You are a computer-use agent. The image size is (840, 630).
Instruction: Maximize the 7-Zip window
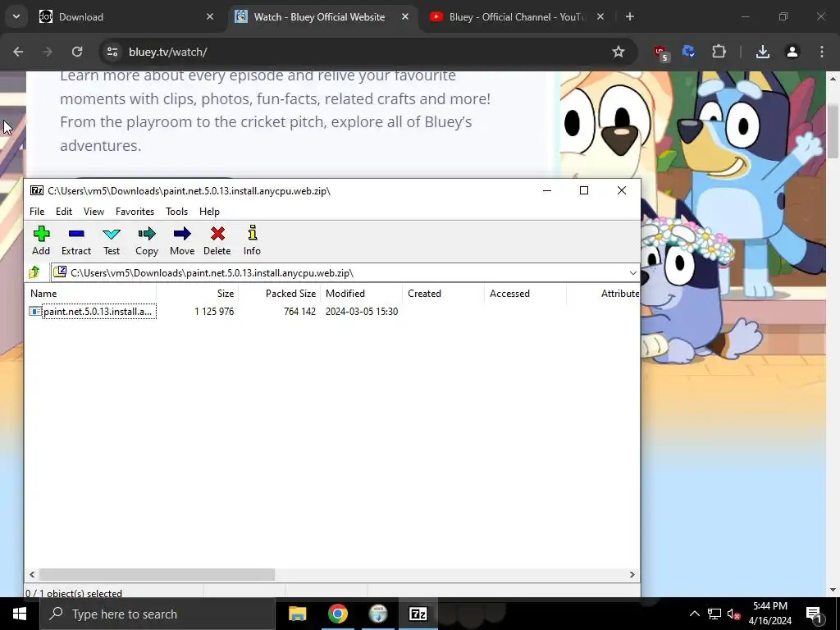pyautogui.click(x=584, y=190)
